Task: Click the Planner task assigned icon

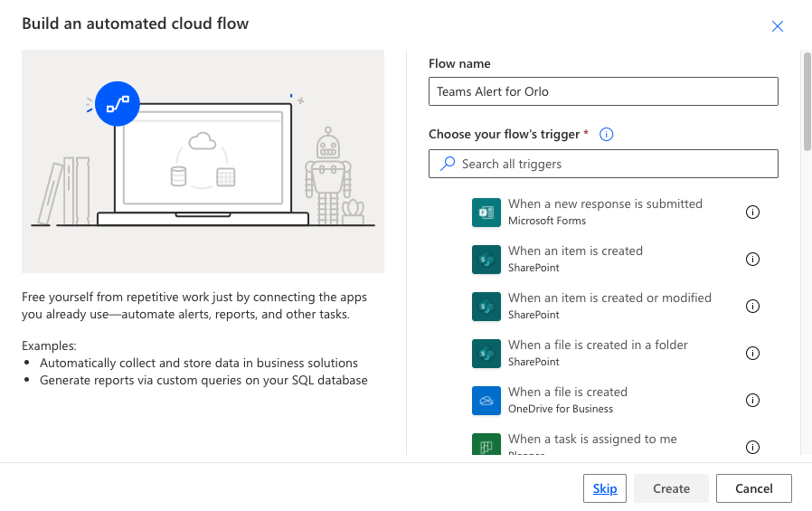Action: pyautogui.click(x=486, y=445)
